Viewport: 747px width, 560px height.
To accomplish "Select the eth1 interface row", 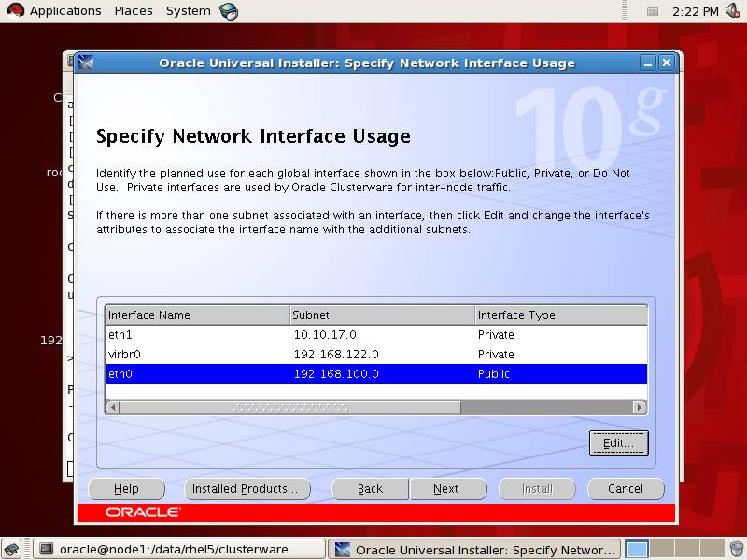I will coord(376,335).
